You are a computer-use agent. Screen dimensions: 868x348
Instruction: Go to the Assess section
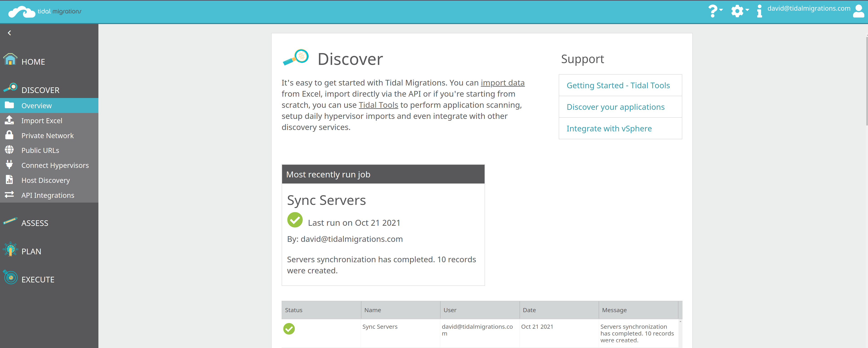click(x=34, y=223)
